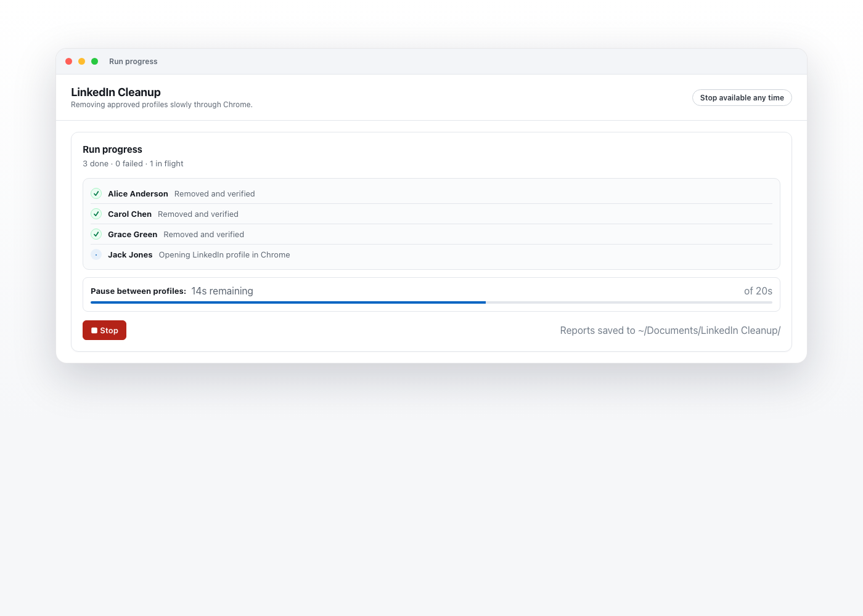This screenshot has width=863, height=616.
Task: Click the 'of 20s' total label
Action: [758, 291]
